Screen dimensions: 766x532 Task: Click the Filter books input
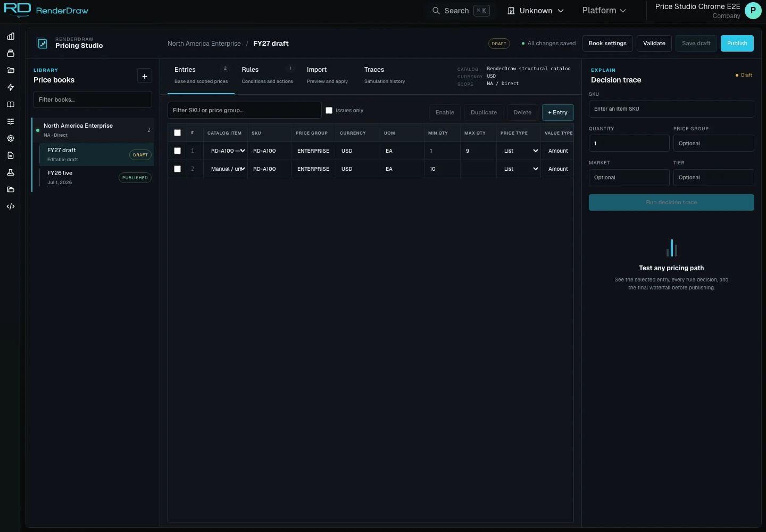pos(93,99)
